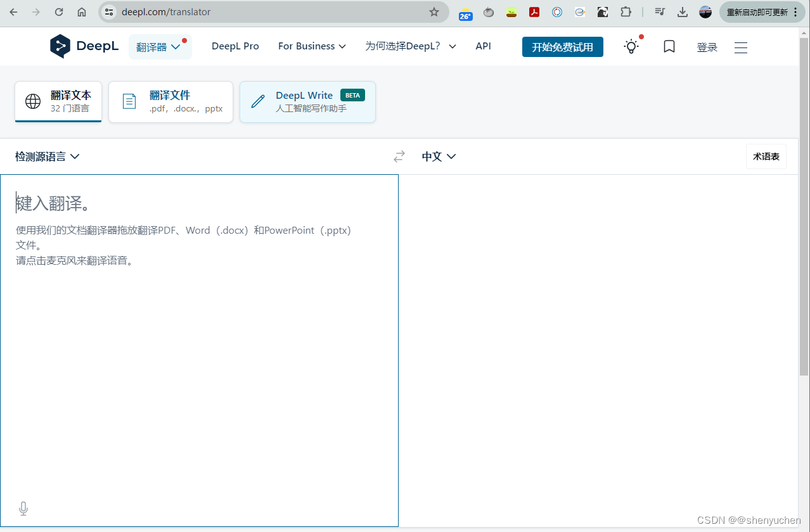Expand the For Business menu
Image resolution: width=810 pixels, height=532 pixels.
tap(312, 46)
